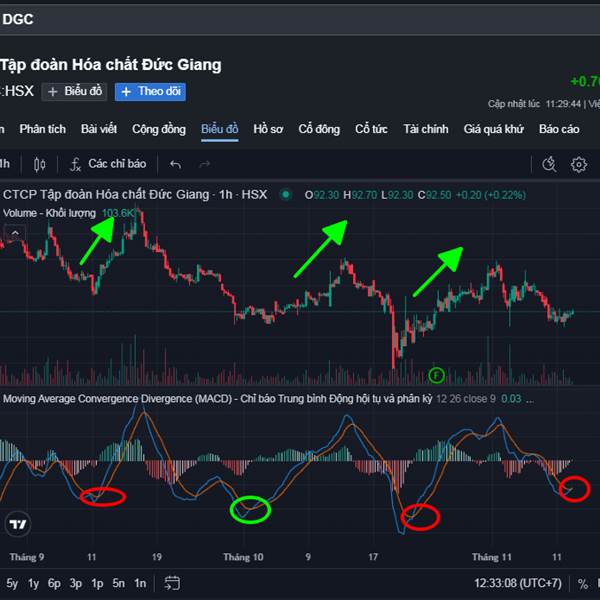Undo the last chart action
This screenshot has height=600, width=600.
click(176, 164)
